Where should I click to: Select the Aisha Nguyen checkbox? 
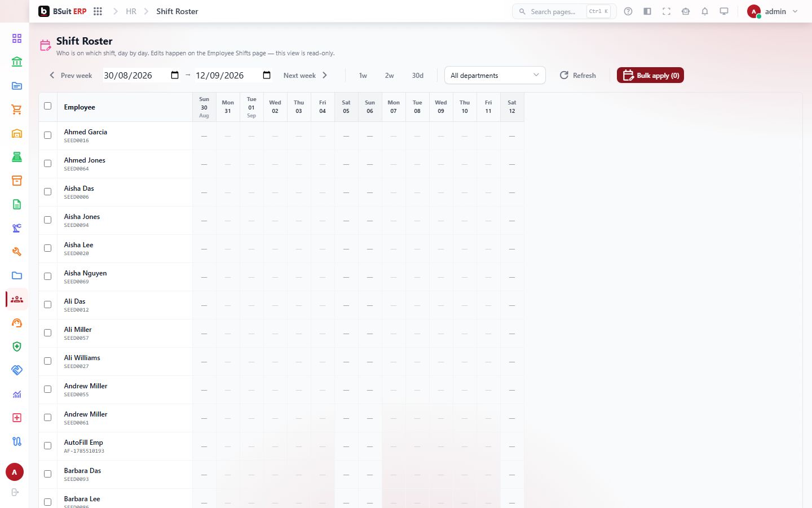[48, 277]
